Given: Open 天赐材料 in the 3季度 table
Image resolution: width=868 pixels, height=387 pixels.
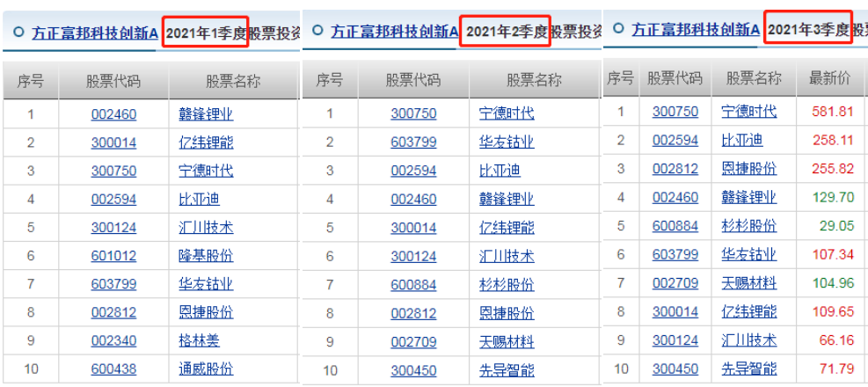Looking at the screenshot, I should [749, 283].
